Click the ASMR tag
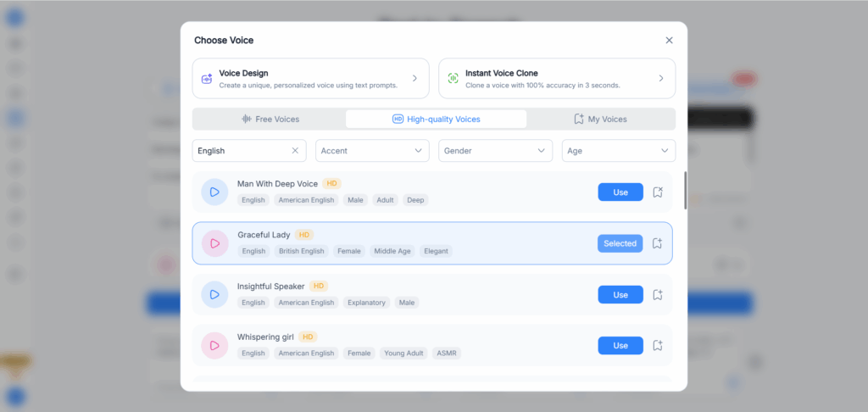The height and width of the screenshot is (412, 868). click(447, 353)
